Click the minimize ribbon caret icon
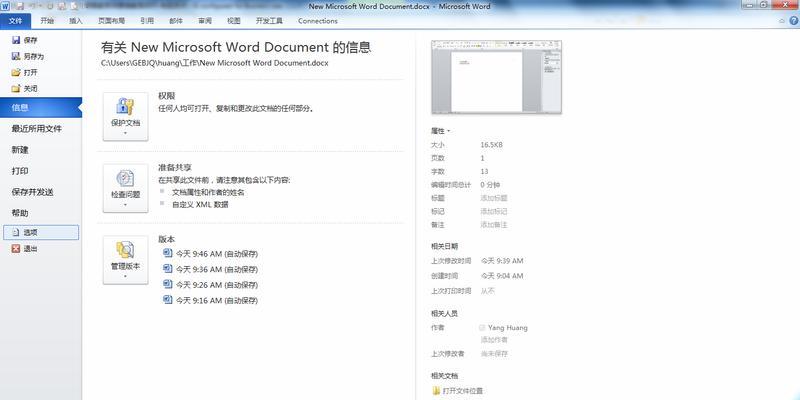Viewport: 800px width, 400px height. point(782,21)
